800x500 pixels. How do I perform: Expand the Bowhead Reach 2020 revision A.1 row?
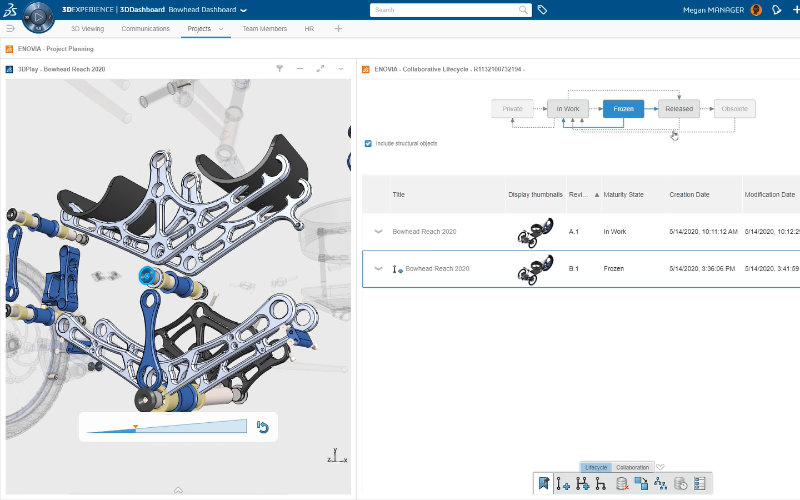point(378,231)
